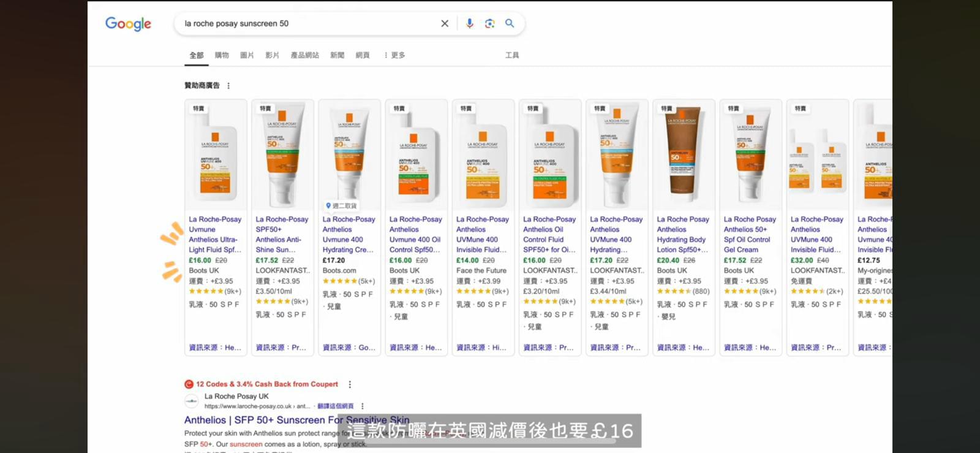This screenshot has height=453, width=980.
Task: Click 12 Codes & 3.4% Cash Back from Coupert
Action: (267, 384)
